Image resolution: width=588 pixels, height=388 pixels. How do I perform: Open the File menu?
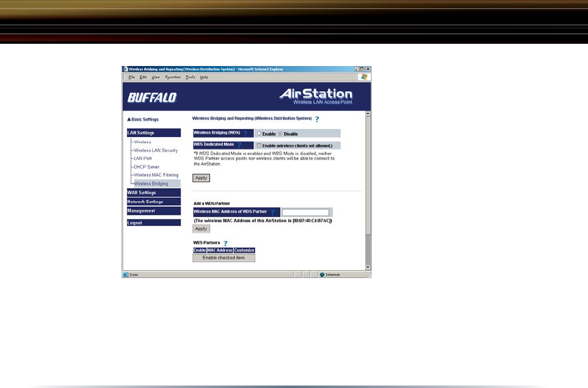point(132,77)
